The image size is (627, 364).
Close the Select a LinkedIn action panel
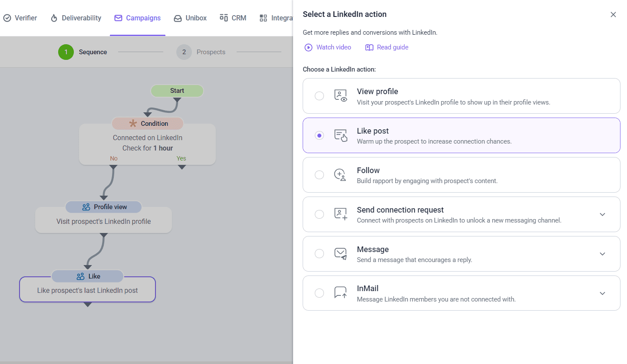[613, 14]
